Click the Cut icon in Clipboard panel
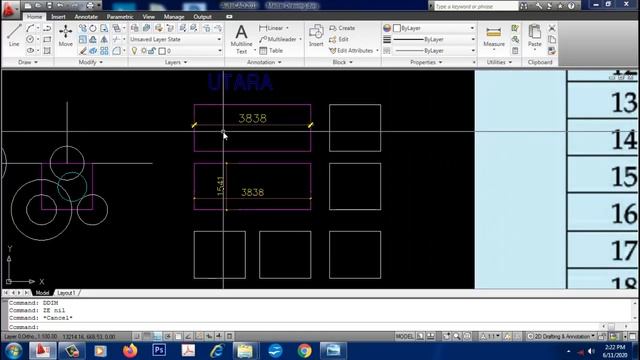The width and height of the screenshot is (640, 360). [x=552, y=28]
